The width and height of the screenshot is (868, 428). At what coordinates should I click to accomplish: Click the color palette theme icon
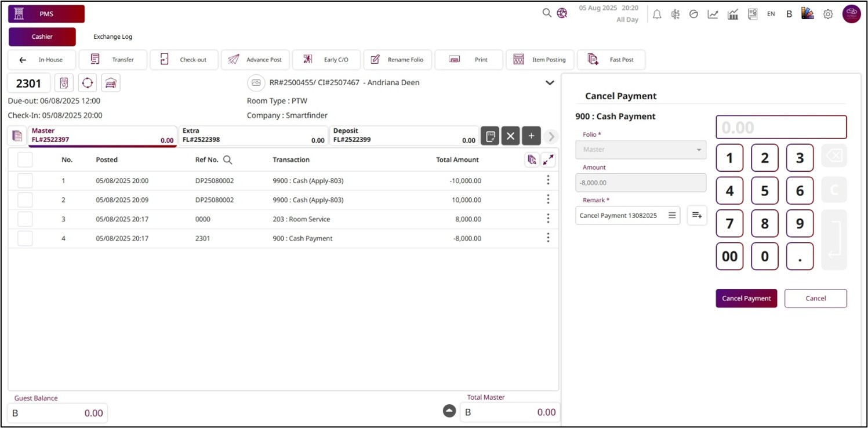point(808,14)
